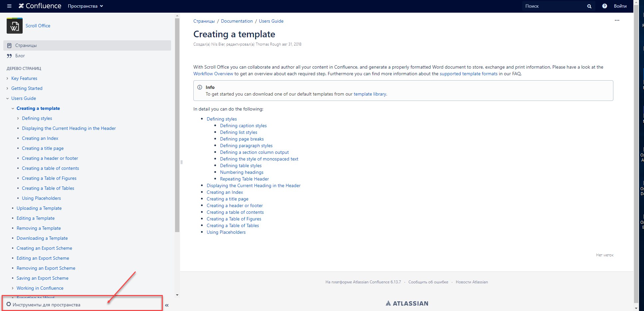Select Displaying the Current Heading in sidebar
Viewport: 644px width, 311px height.
click(x=69, y=128)
